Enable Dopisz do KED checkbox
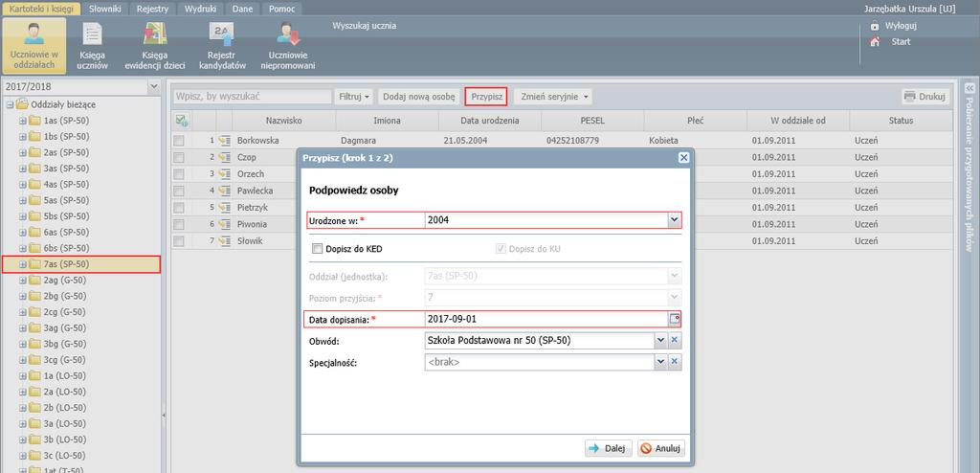The width and height of the screenshot is (980, 473). click(x=317, y=249)
